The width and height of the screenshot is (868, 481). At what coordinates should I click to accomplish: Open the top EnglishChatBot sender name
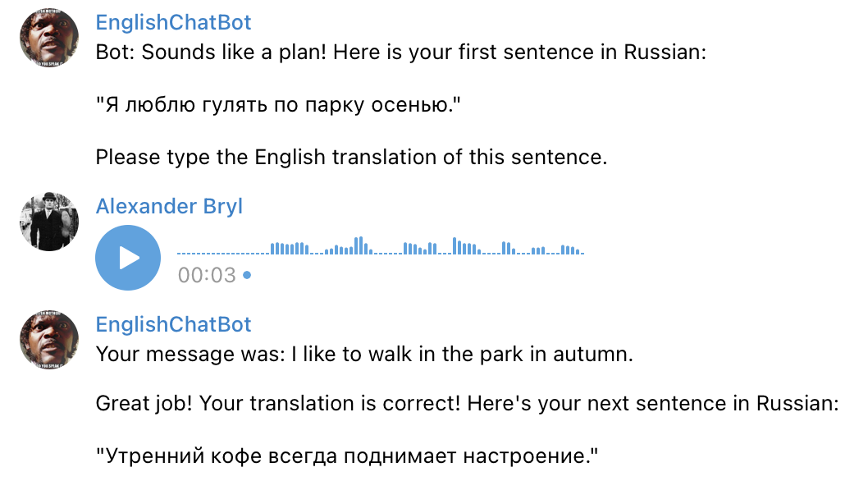(173, 22)
